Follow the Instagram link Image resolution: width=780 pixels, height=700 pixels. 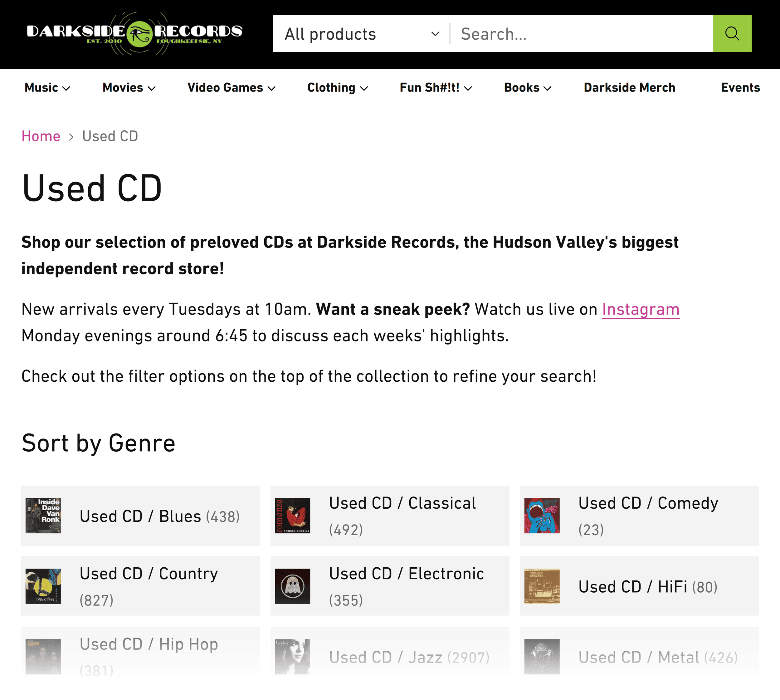(641, 310)
